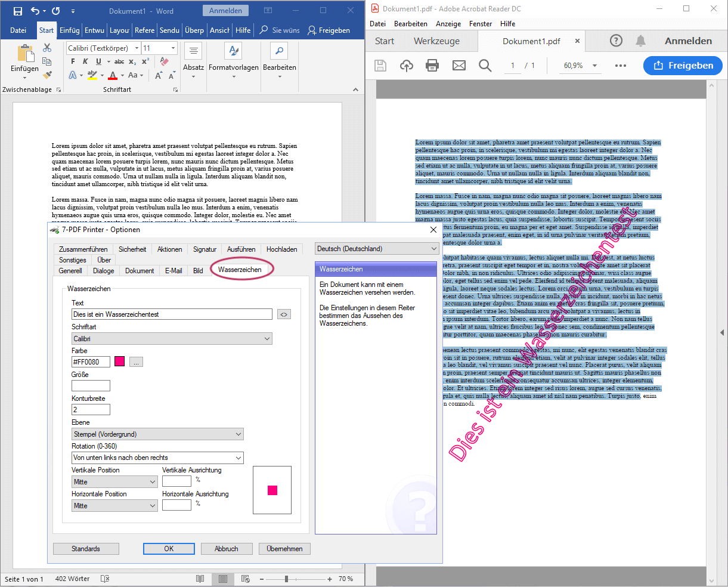The image size is (728, 587).
Task: Click the repeat arrow in Word's title bar
Action: 56,11
